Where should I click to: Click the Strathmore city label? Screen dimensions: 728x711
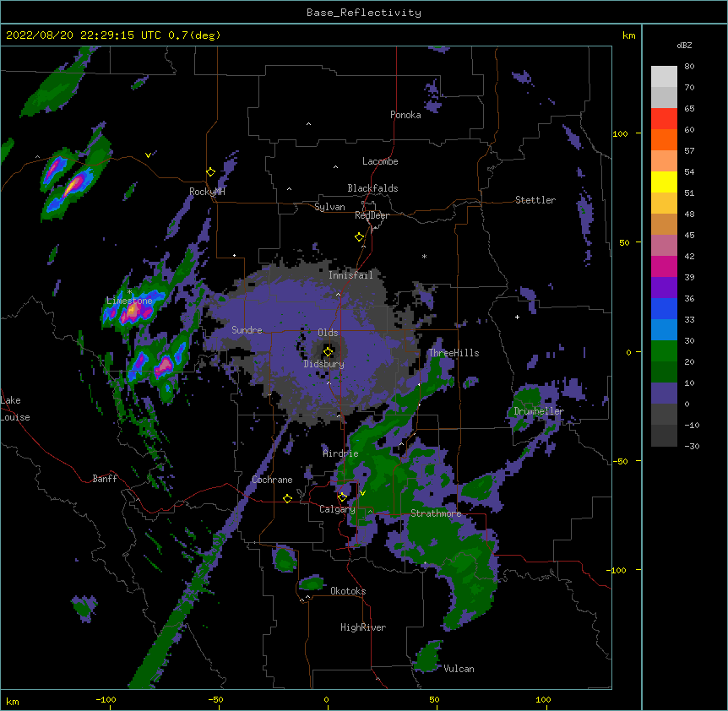436,513
